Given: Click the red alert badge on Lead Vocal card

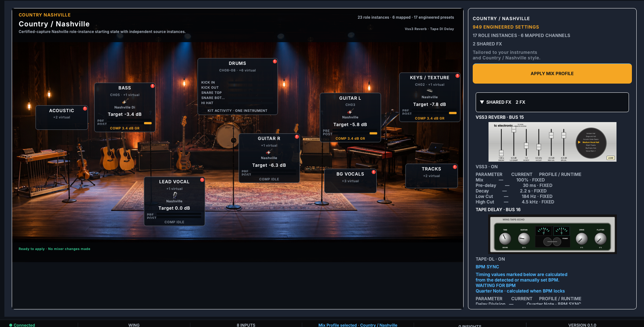Looking at the screenshot, I should pos(202,180).
